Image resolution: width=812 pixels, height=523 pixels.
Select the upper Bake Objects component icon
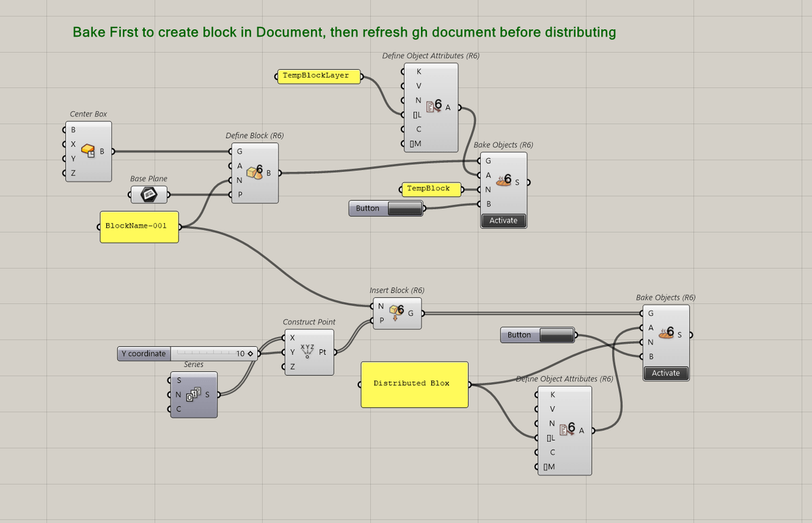pyautogui.click(x=503, y=181)
